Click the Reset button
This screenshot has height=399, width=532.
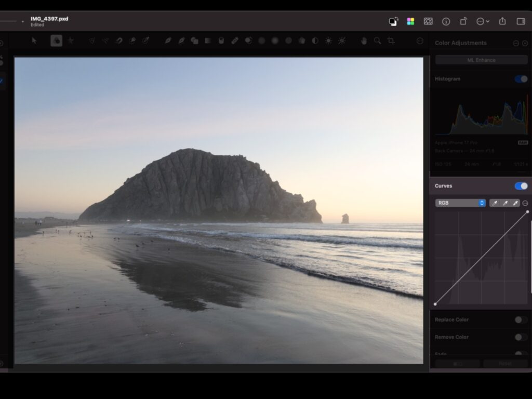point(505,364)
